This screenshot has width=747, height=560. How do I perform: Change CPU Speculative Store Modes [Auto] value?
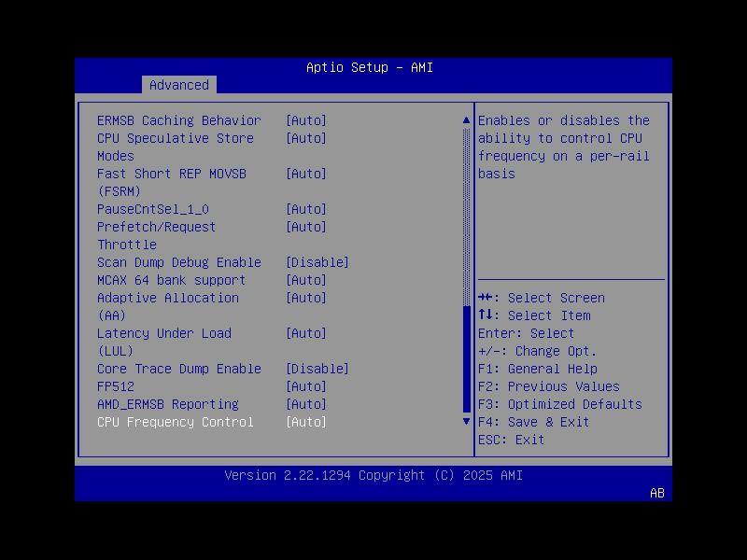[x=306, y=138]
